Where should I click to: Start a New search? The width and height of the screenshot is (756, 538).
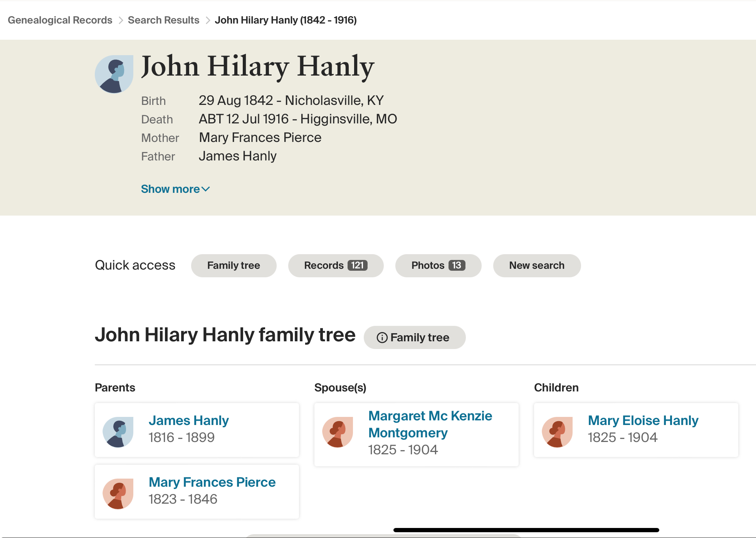(537, 265)
